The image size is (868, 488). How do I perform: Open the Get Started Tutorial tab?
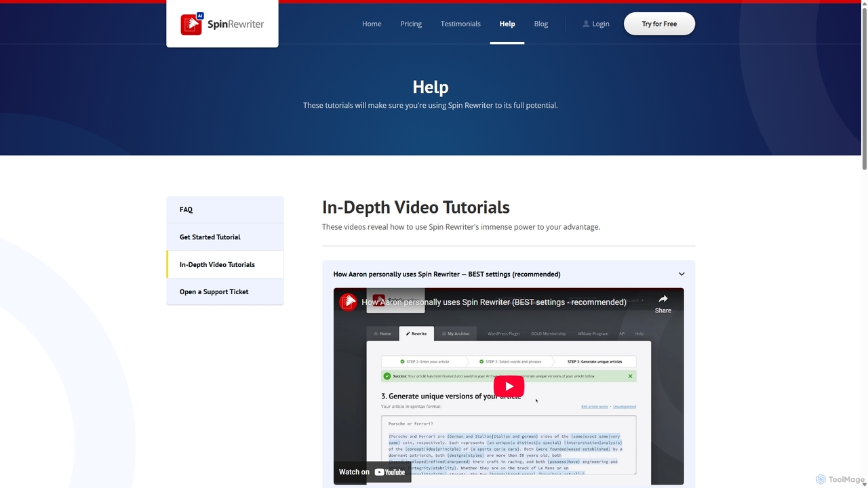point(225,237)
